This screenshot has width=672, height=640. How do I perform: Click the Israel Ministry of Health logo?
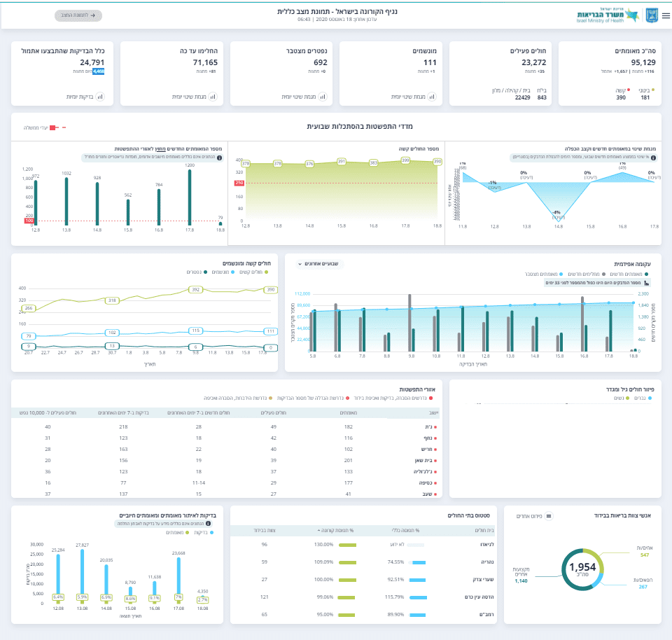click(608, 15)
